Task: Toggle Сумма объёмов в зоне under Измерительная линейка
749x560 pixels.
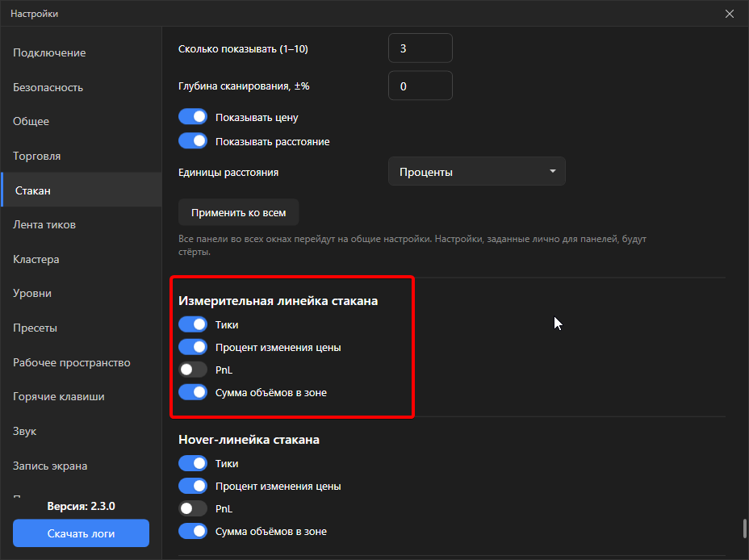Action: (193, 392)
